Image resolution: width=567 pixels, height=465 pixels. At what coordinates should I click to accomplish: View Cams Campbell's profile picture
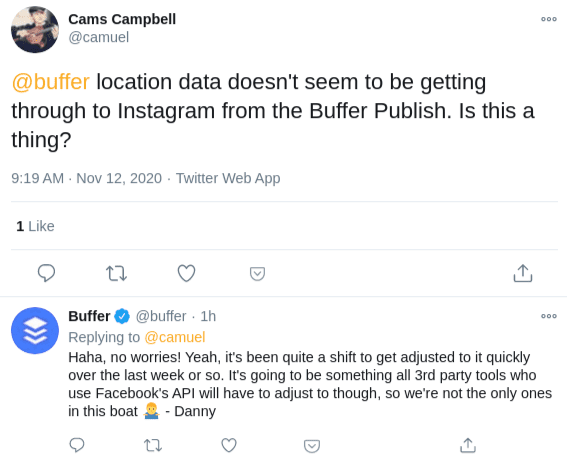(35, 29)
